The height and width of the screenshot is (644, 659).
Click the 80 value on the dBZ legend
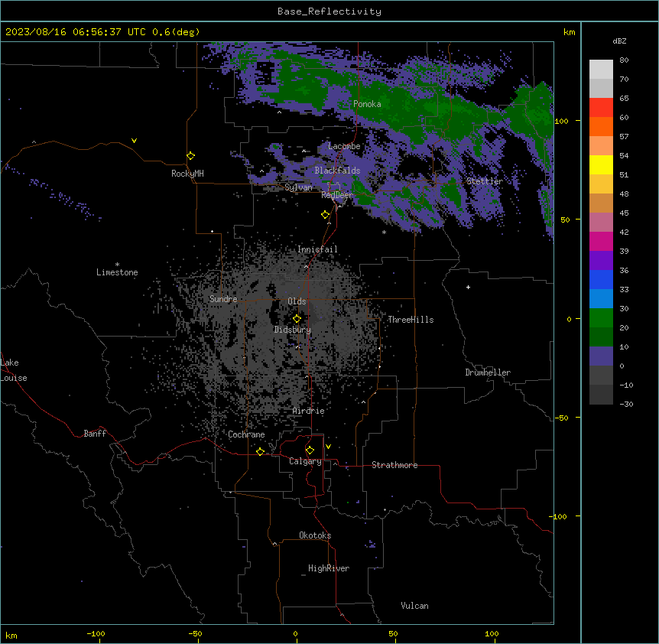(x=624, y=60)
